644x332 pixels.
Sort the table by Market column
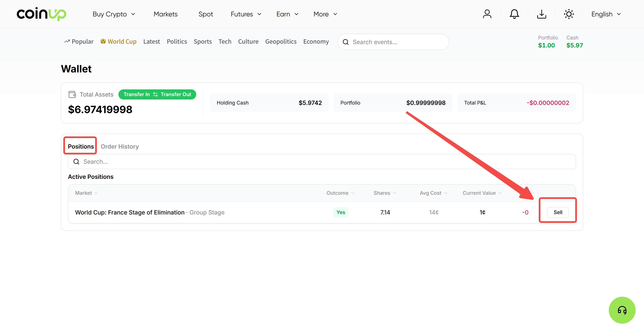(86, 193)
